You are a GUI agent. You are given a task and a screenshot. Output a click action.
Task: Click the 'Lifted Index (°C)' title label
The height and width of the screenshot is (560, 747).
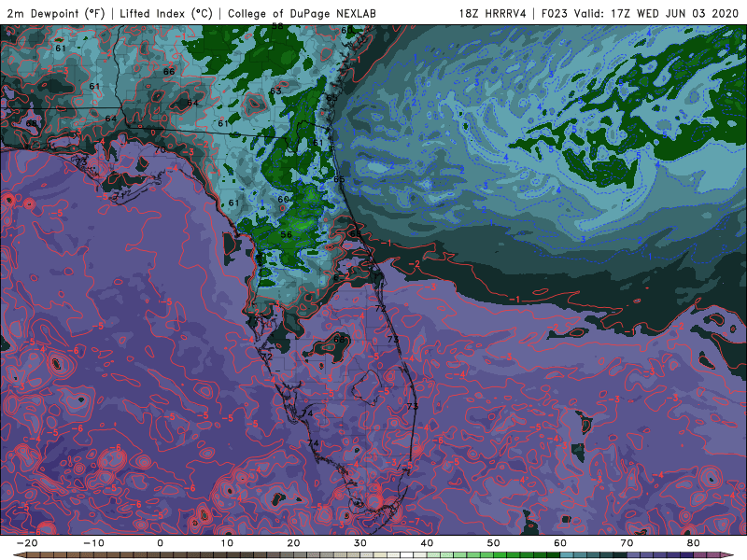(166, 13)
